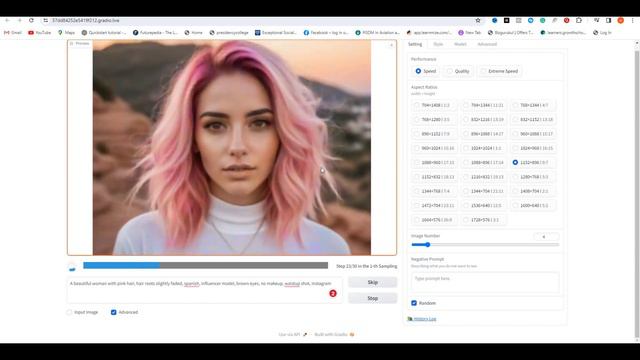Choose the 1280×768 aspect ratio

click(532, 177)
